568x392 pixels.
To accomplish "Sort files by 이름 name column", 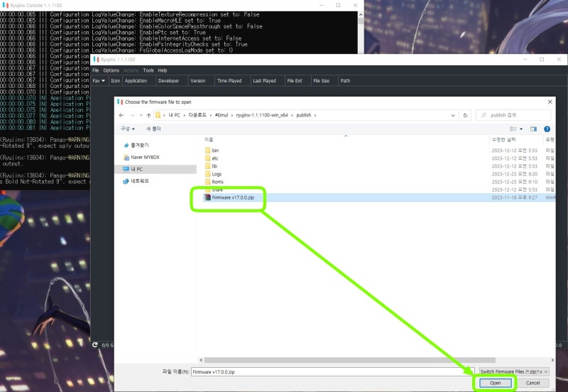I will coord(209,139).
